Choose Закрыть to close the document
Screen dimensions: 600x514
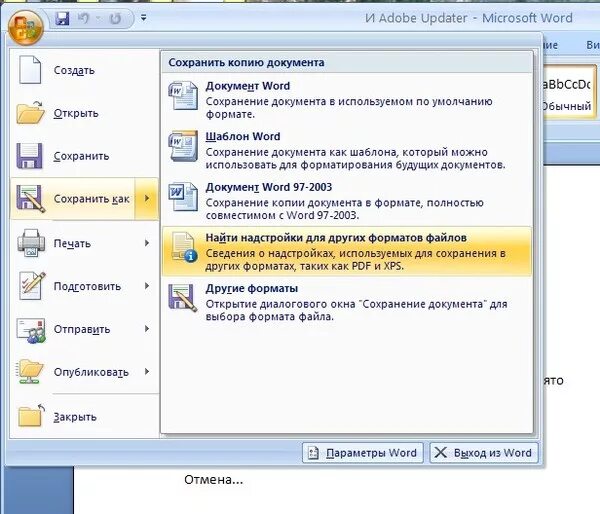click(84, 417)
